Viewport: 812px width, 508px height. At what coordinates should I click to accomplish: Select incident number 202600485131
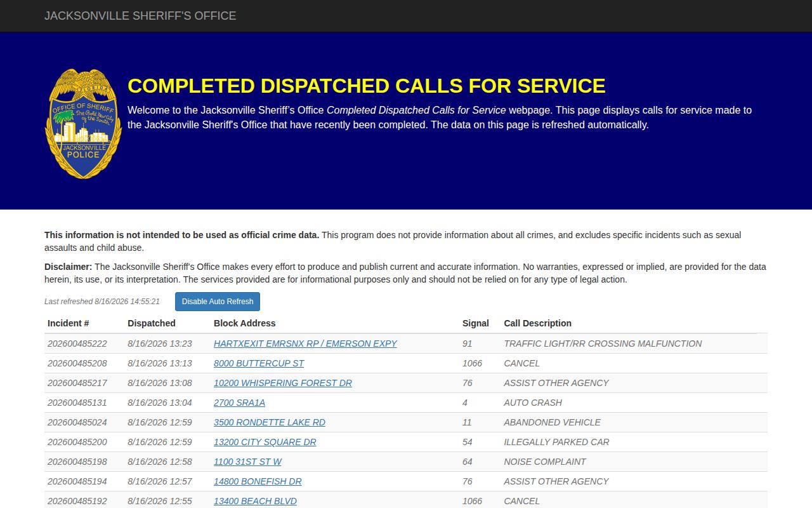tap(77, 403)
